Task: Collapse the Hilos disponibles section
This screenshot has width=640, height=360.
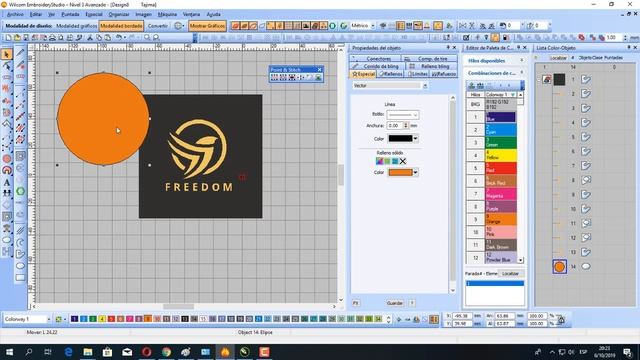Action: click(522, 60)
